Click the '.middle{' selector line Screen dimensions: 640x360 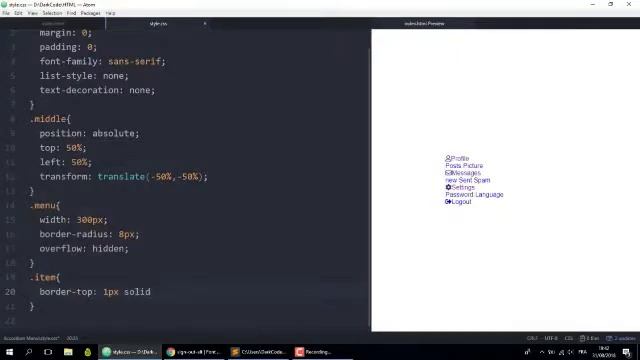click(50, 119)
